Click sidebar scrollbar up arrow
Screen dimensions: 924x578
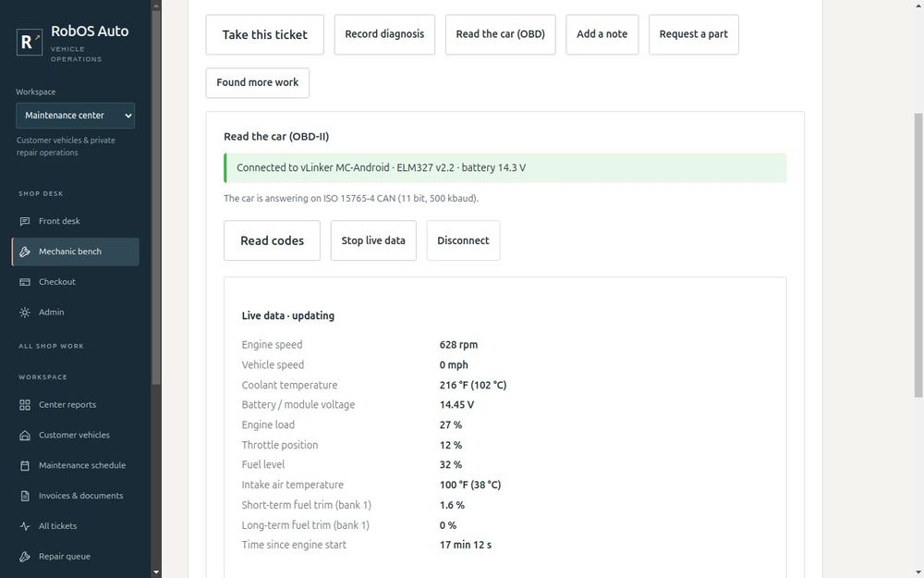(156, 6)
